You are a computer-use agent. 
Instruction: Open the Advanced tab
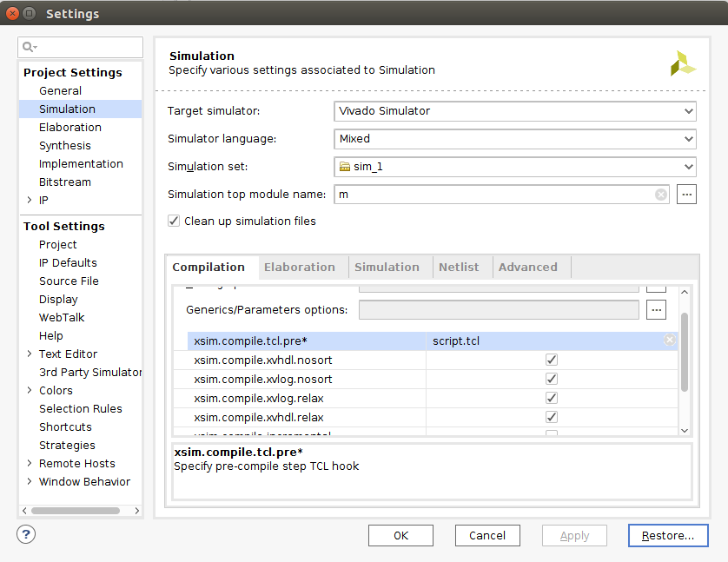[x=527, y=267]
